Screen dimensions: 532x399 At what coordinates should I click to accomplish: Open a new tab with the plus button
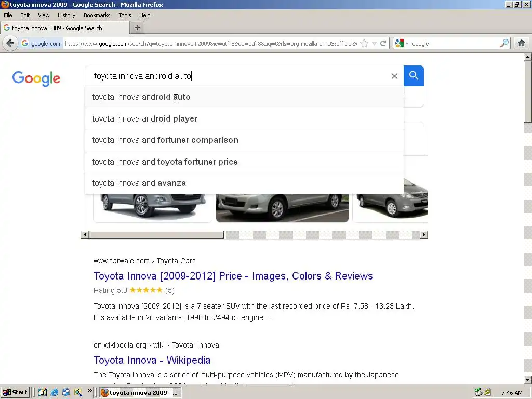click(137, 28)
